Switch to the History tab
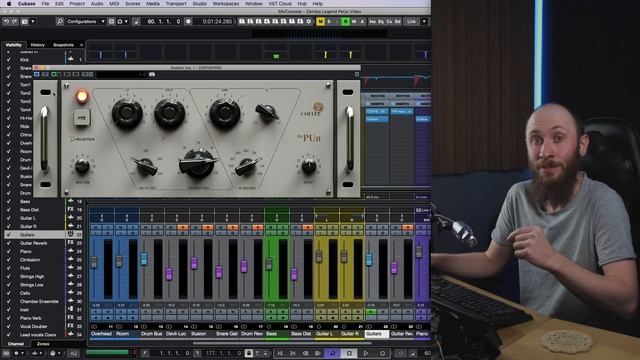The height and width of the screenshot is (360, 640). click(38, 45)
